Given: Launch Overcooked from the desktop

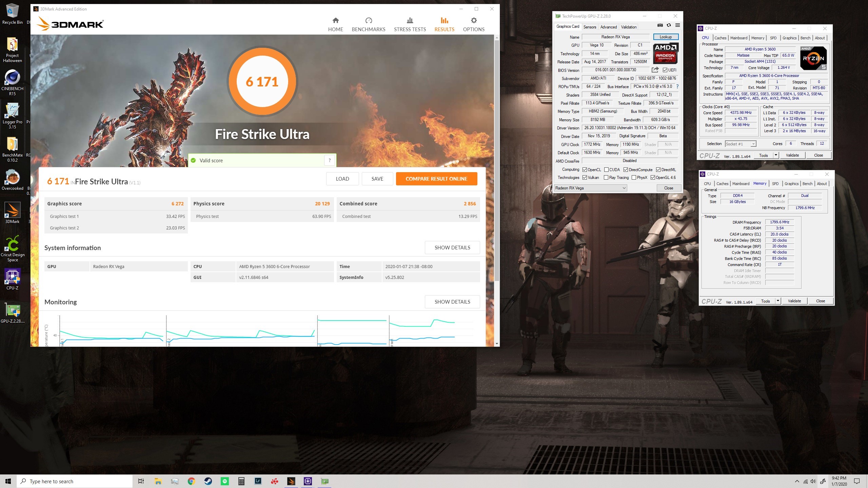Looking at the screenshot, I should pos(12,180).
